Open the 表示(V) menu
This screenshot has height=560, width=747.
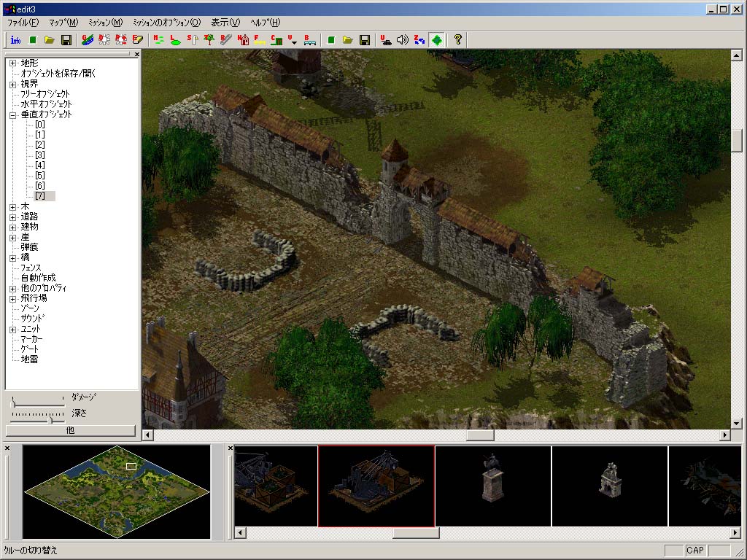[x=225, y=23]
